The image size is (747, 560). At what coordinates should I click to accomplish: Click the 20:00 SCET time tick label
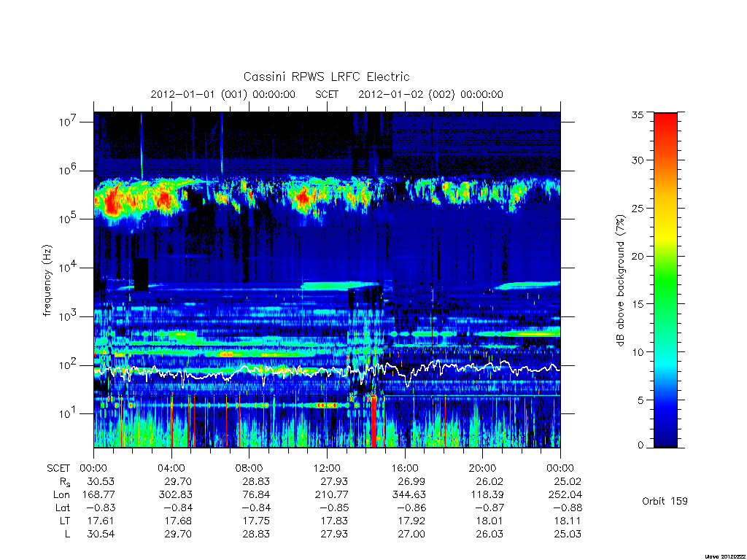pyautogui.click(x=483, y=468)
